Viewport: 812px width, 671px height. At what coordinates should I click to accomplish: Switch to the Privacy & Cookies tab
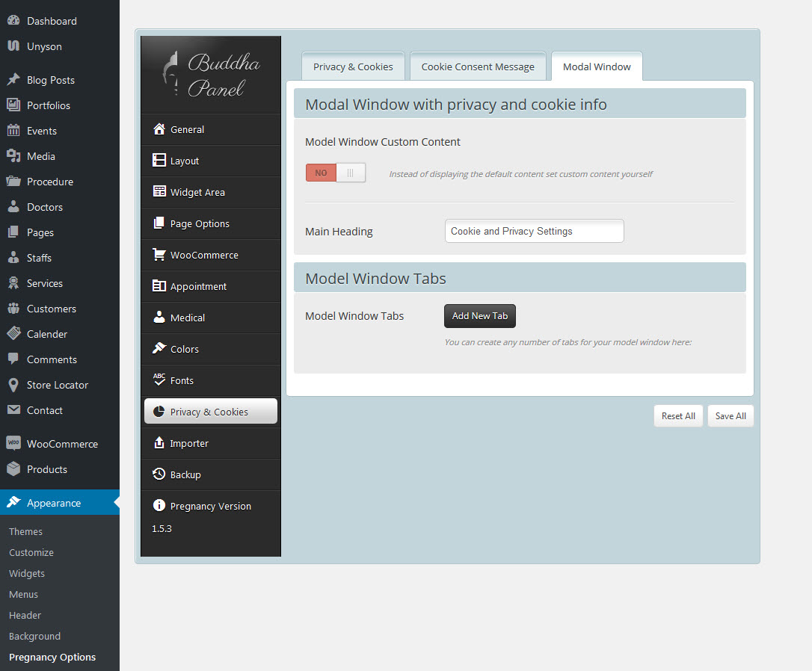[353, 67]
